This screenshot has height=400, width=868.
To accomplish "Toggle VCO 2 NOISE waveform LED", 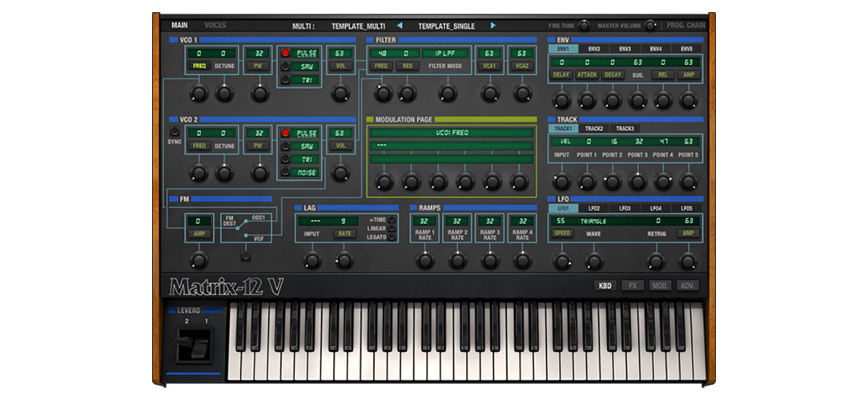I will coord(286,173).
